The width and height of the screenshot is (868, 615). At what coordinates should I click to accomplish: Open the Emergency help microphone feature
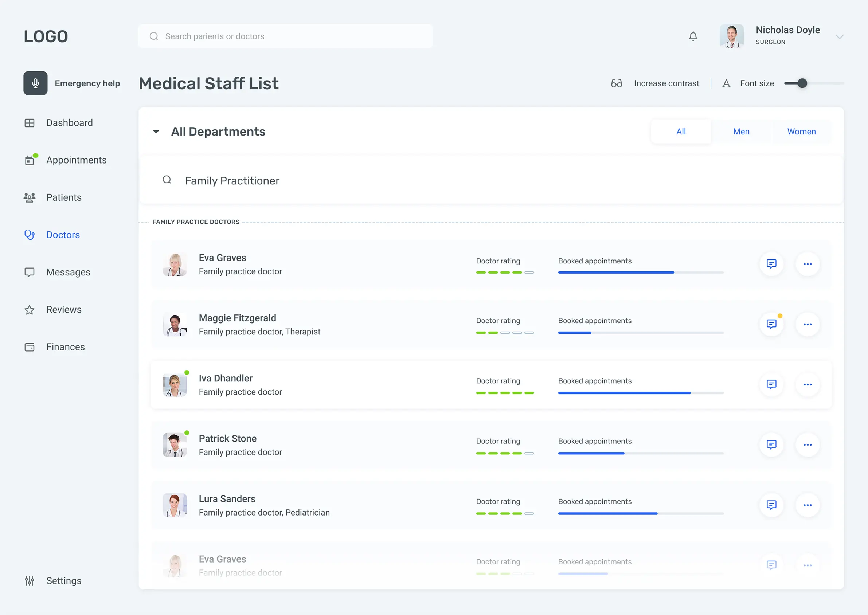click(x=35, y=83)
